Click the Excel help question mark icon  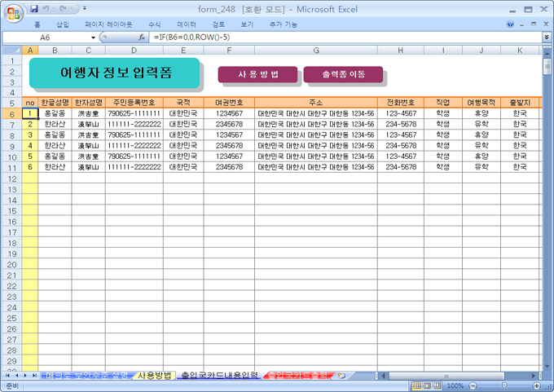tap(511, 24)
